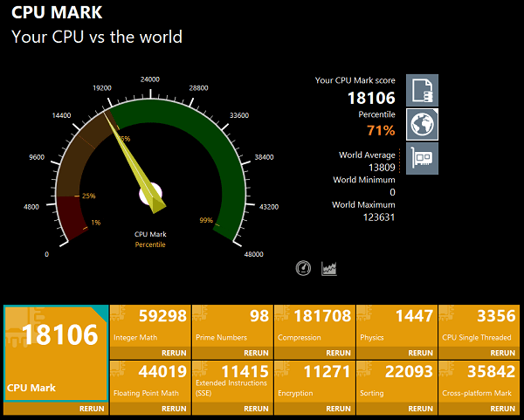This screenshot has width=524, height=420.
Task: Select the Compression 181708 tile
Action: click(x=314, y=326)
